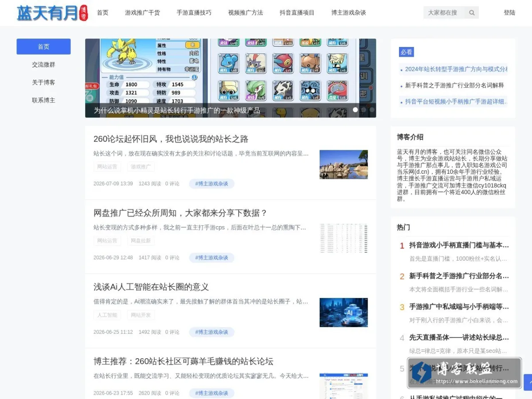Click the blue back-to-top button at right edge
532x399 pixels.
[x=528, y=382]
